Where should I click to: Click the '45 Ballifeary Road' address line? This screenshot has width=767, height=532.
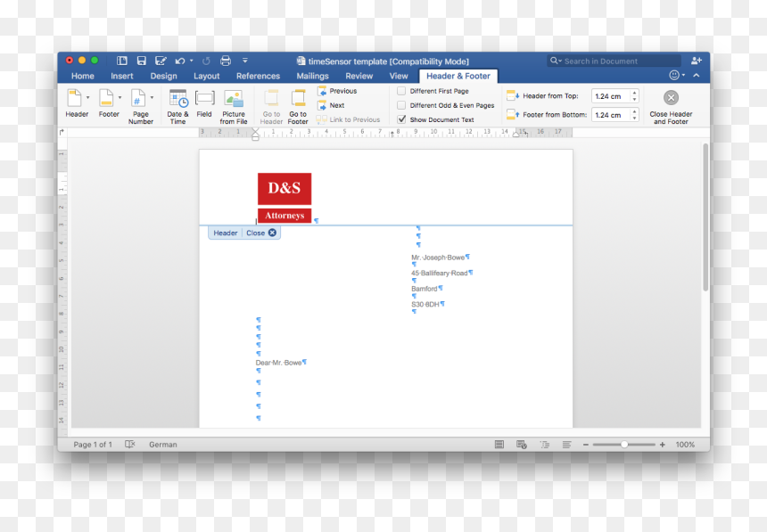pos(440,273)
